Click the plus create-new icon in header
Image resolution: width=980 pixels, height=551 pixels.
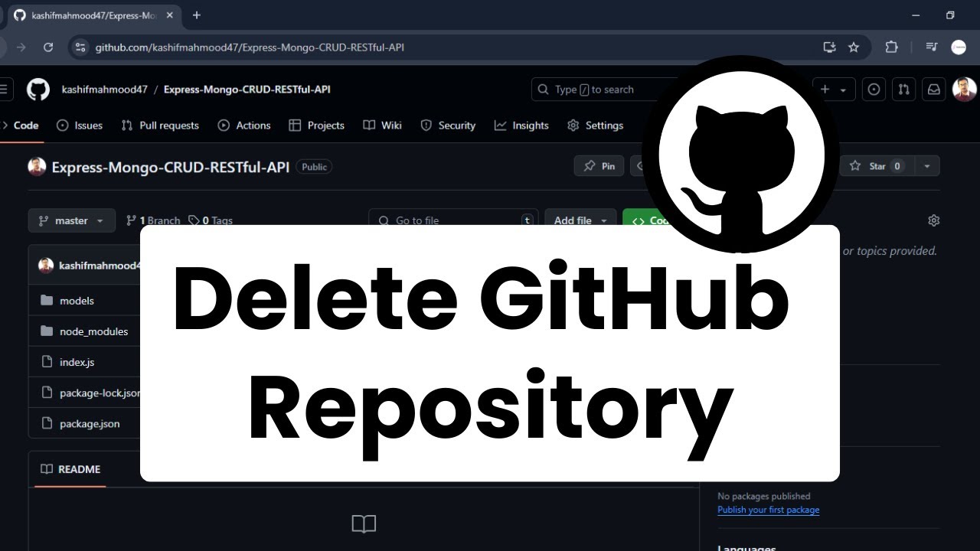[x=825, y=90]
